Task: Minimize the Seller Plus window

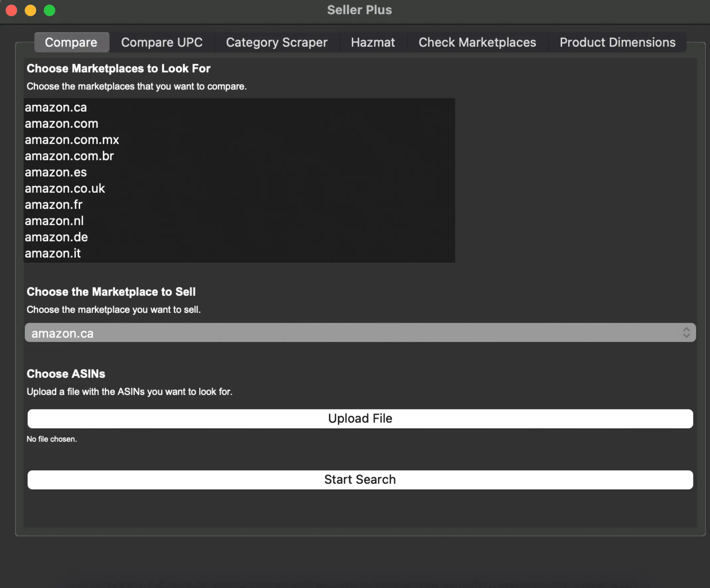Action: pyautogui.click(x=31, y=11)
